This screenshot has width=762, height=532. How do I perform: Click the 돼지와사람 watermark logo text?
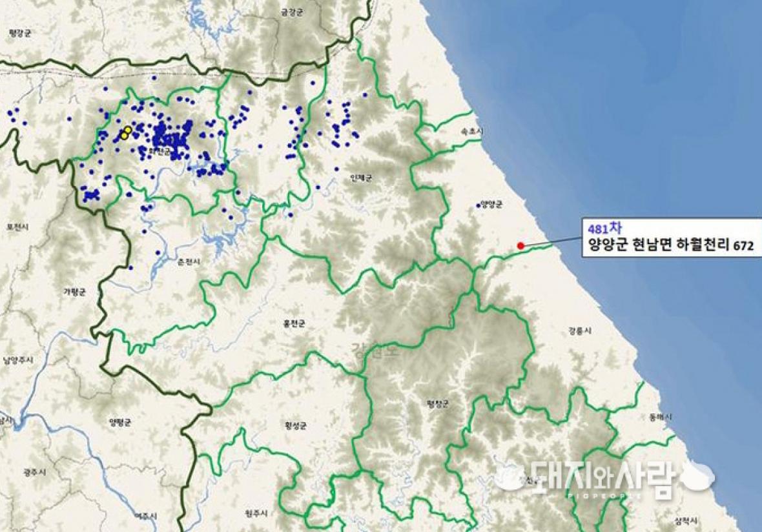tap(602, 476)
